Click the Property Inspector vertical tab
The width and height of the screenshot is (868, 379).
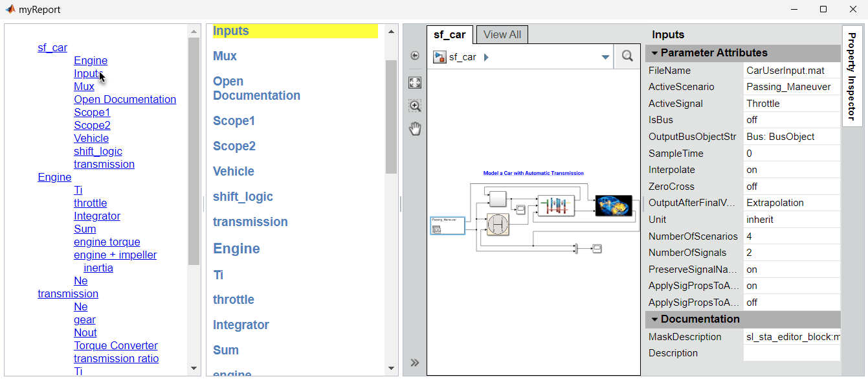pos(852,76)
